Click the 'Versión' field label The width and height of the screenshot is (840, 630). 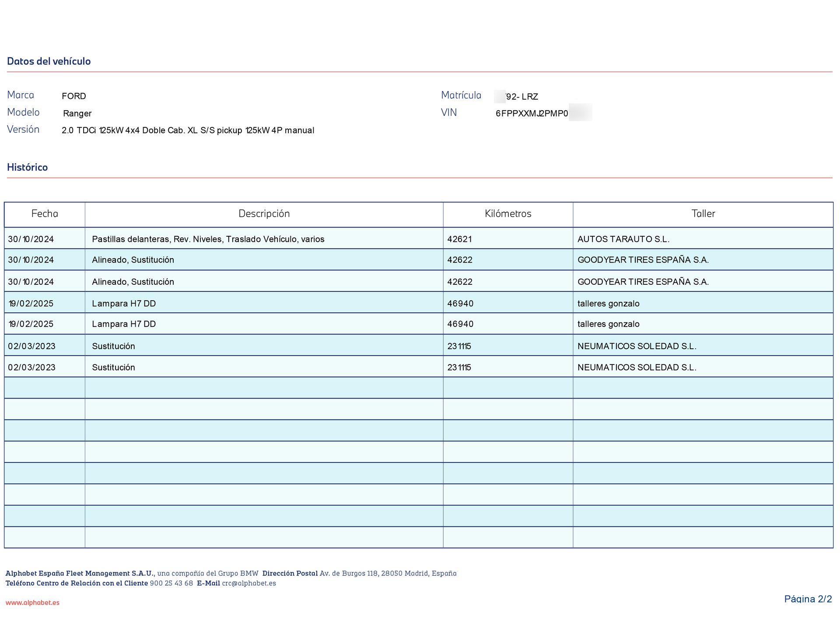tap(23, 129)
